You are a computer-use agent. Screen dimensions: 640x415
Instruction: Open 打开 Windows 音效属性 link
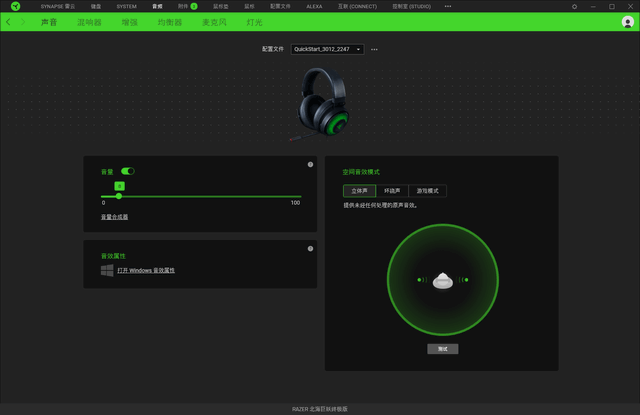[146, 270]
